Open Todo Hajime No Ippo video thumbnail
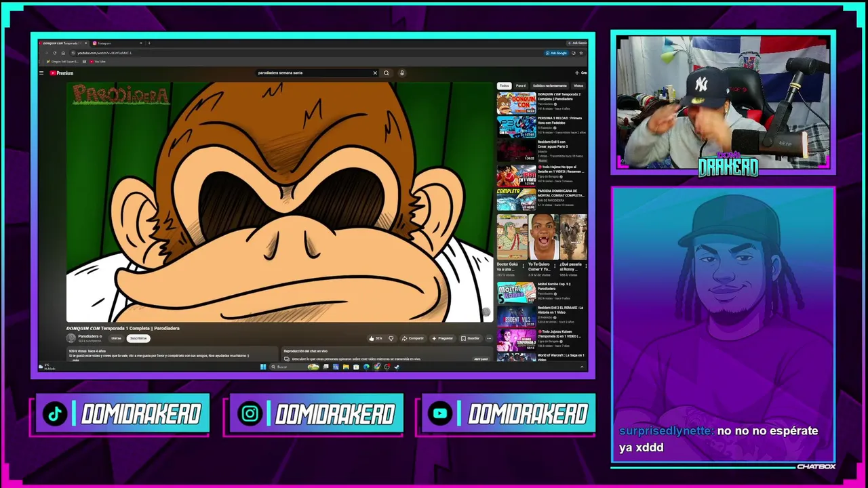 coord(516,176)
